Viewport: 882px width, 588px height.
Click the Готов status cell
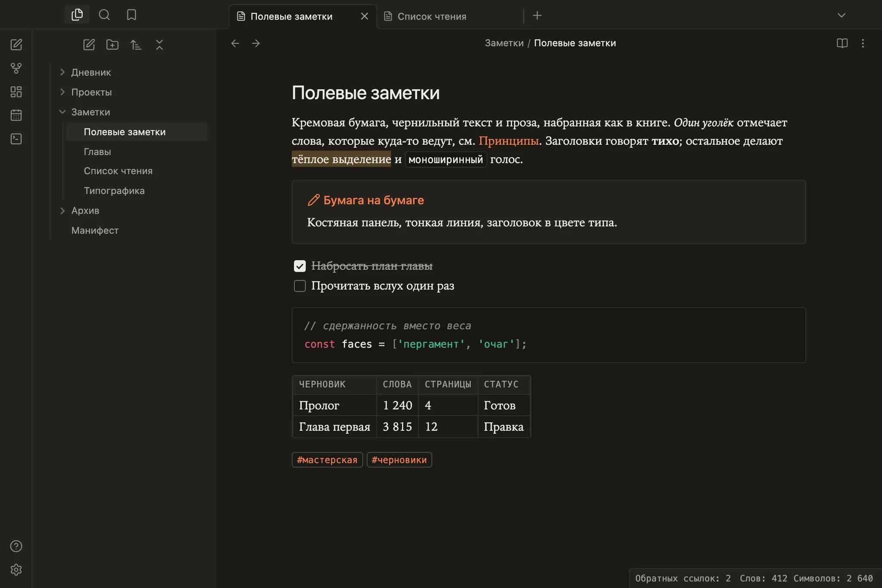[x=504, y=405]
